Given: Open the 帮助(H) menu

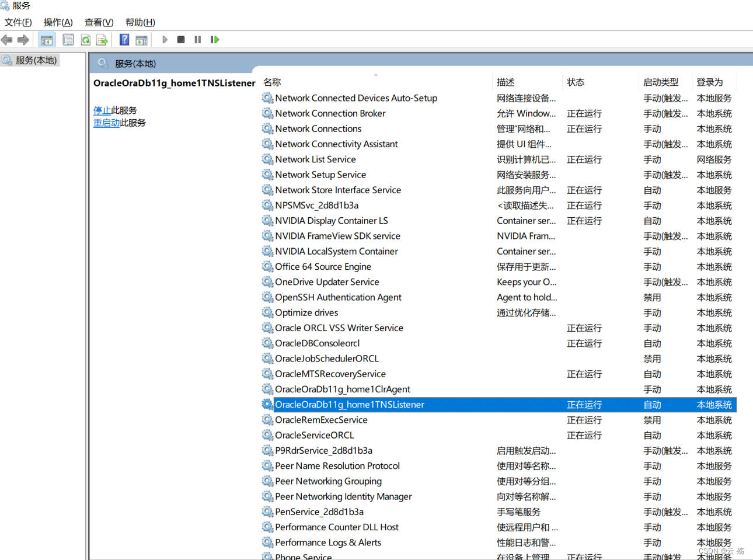Looking at the screenshot, I should (140, 22).
